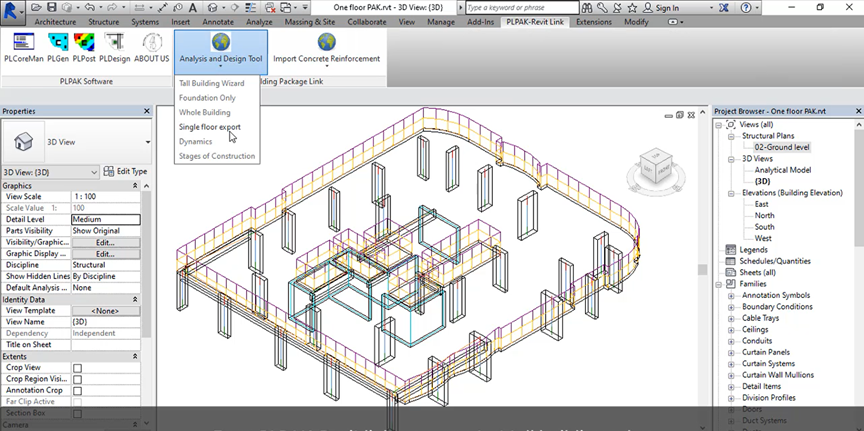
Task: Switch to the Analyze ribbon tab
Action: coord(260,22)
